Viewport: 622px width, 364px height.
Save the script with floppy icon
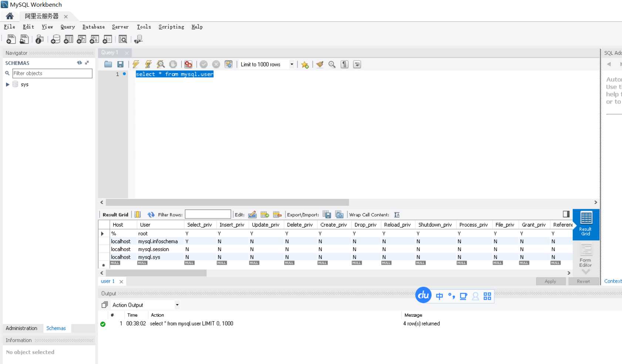click(x=120, y=64)
